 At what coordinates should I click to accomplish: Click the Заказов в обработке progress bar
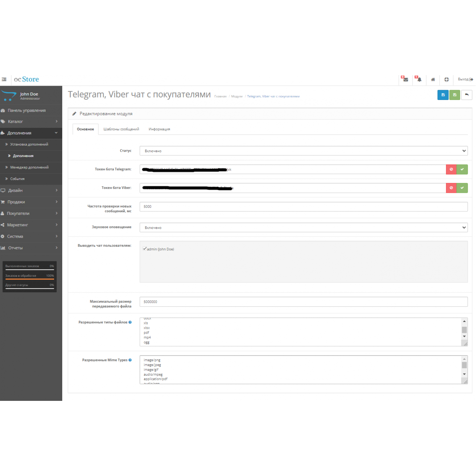click(x=30, y=279)
